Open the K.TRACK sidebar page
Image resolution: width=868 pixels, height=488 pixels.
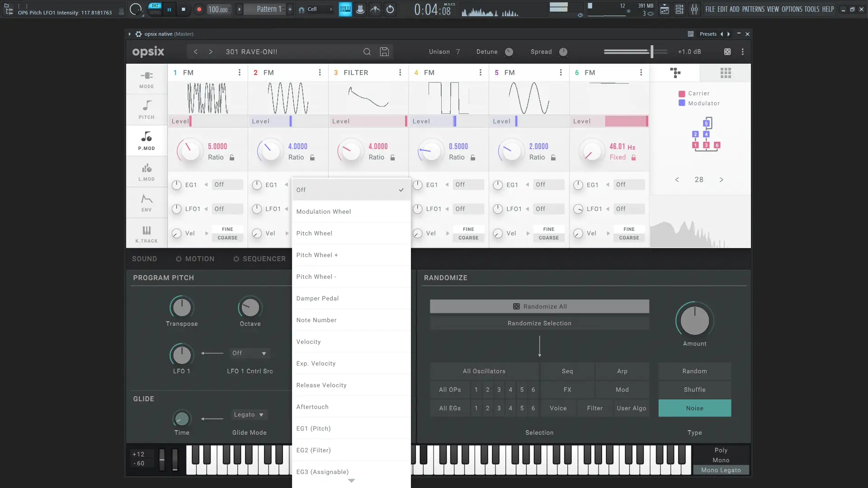[x=146, y=234]
